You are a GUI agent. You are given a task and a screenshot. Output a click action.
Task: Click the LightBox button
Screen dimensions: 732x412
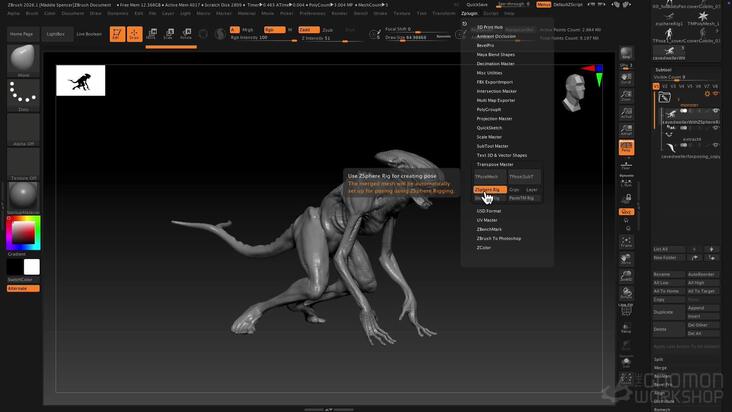[56, 34]
